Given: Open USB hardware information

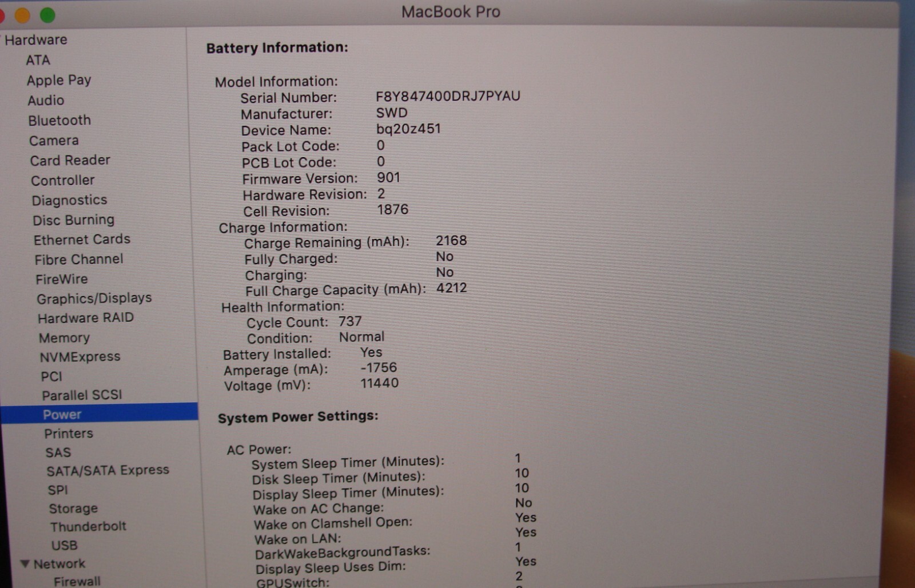Looking at the screenshot, I should 64,545.
